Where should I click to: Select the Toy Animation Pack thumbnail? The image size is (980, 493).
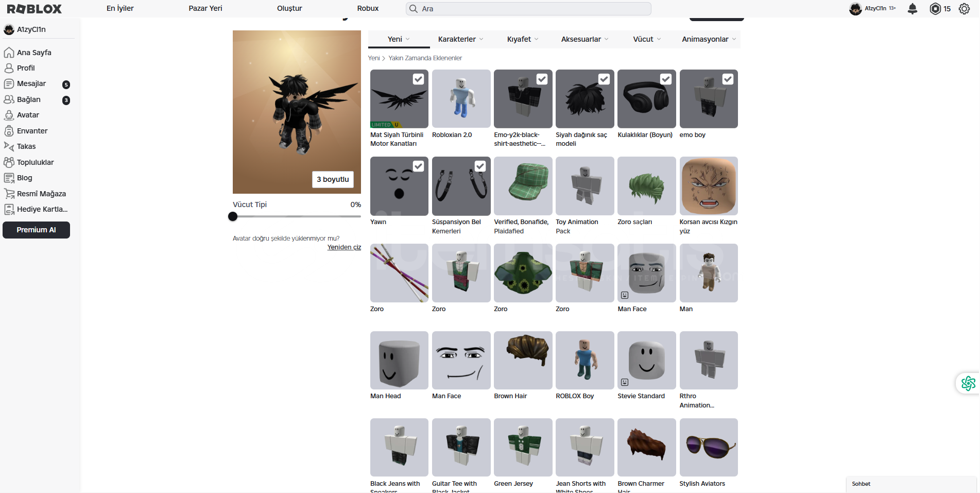tap(584, 185)
